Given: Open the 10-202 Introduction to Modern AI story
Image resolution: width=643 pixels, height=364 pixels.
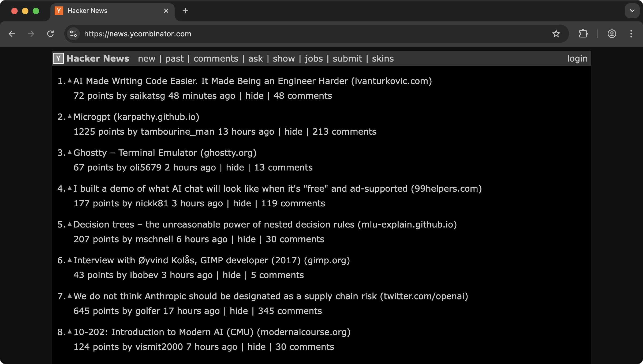Looking at the screenshot, I should [163, 332].
